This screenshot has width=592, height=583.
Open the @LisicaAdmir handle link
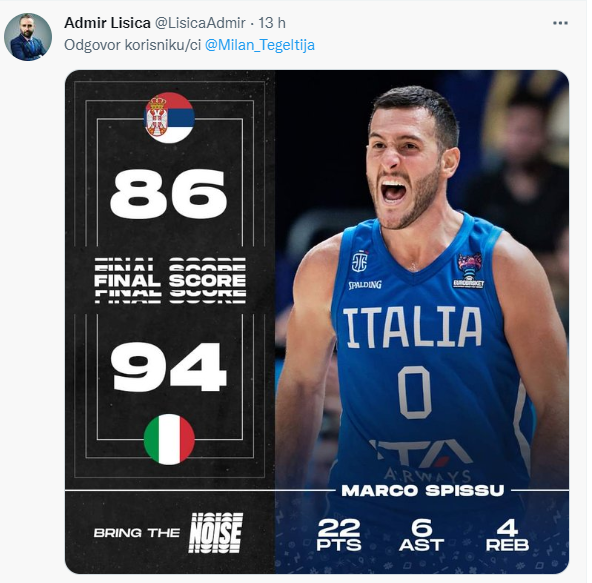pyautogui.click(x=200, y=23)
